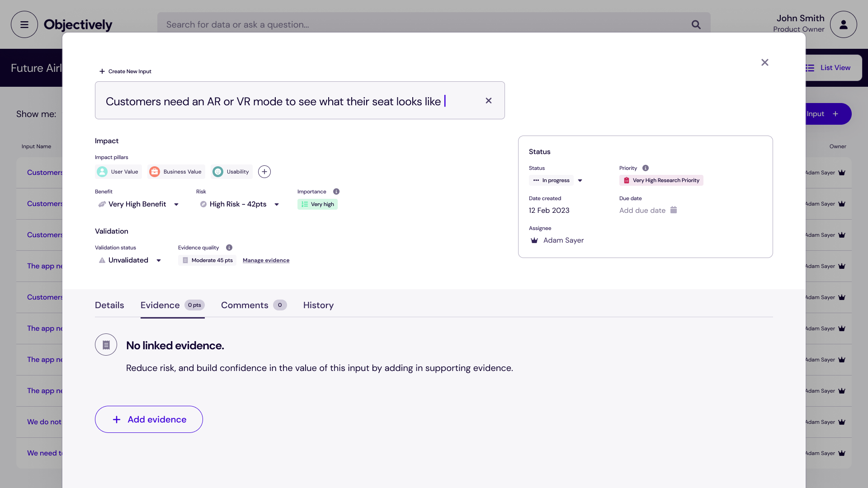Click the add impact pillar plus icon

pos(264,172)
